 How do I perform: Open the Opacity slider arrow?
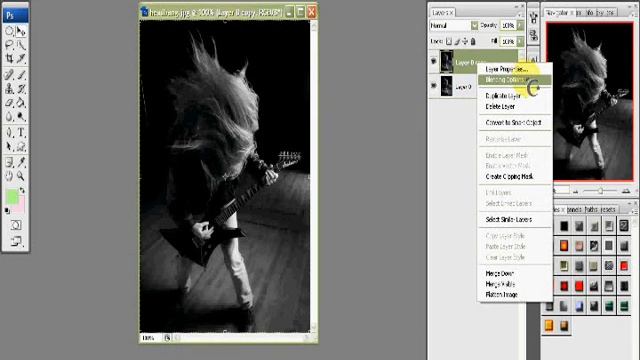(520, 25)
